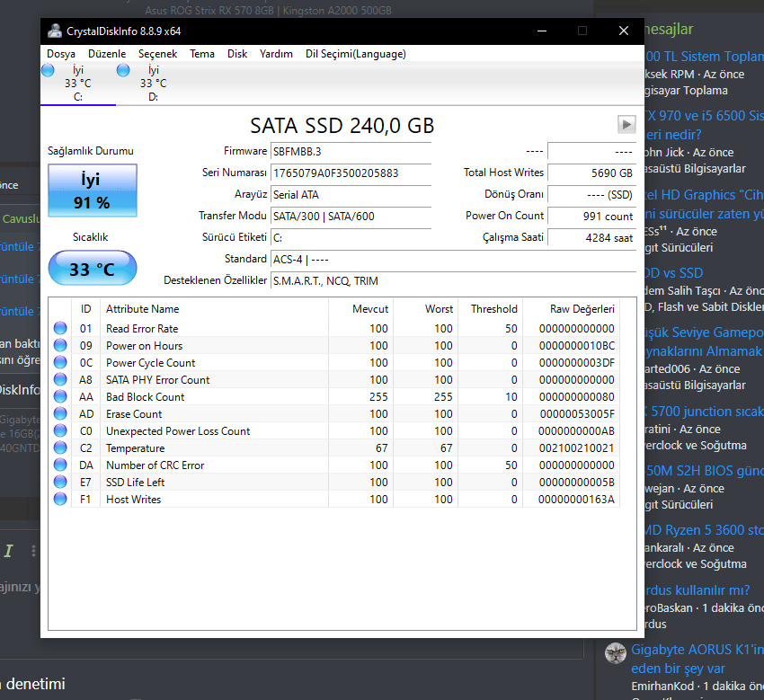
Task: Click the CrystalDiskInfo title bar app icon
Action: click(x=54, y=31)
